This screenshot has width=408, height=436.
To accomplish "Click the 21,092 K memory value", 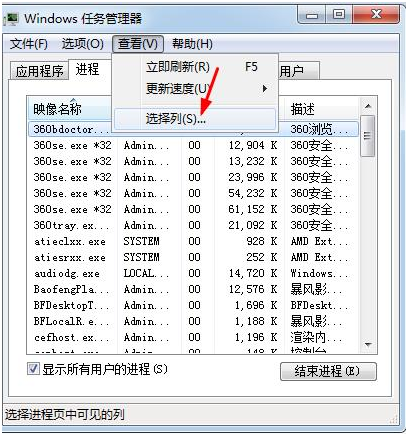I will click(253, 225).
